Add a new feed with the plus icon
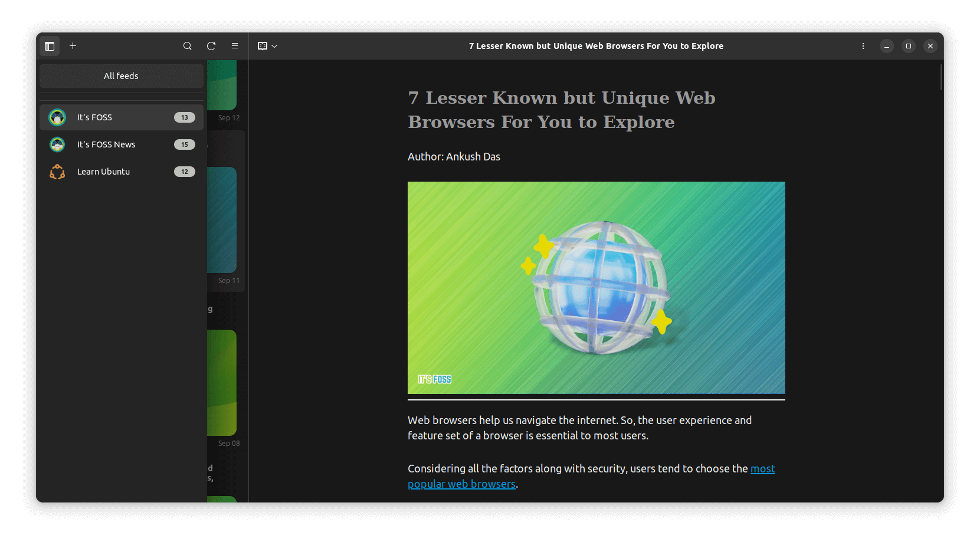This screenshot has height=542, width=980. click(x=73, y=45)
